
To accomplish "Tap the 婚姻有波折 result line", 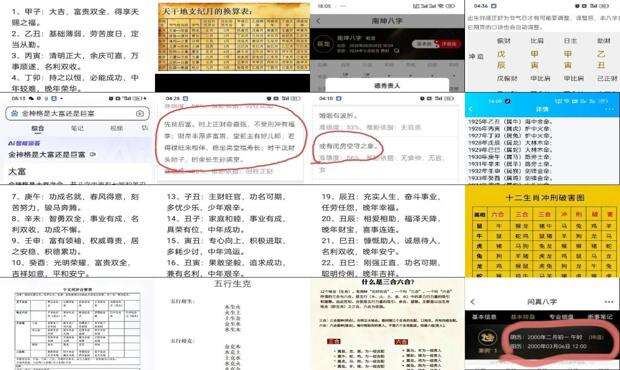I will [x=338, y=116].
